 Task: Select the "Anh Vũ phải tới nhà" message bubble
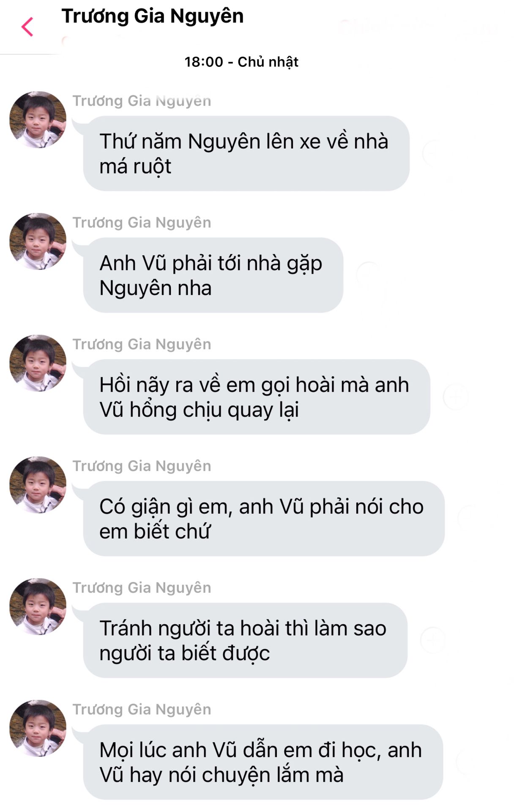pyautogui.click(x=213, y=275)
